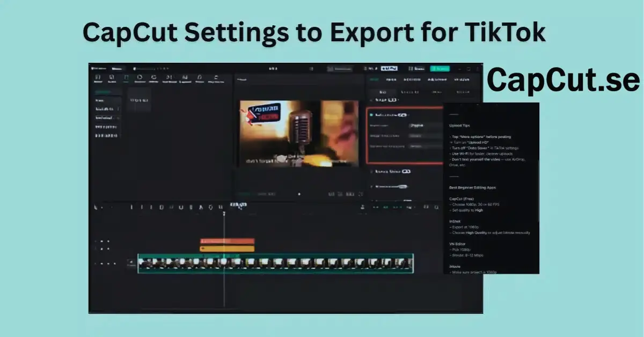Click the 'VN Editor' entry in notes panel
Screen dimensions: 644x337
coord(457,244)
